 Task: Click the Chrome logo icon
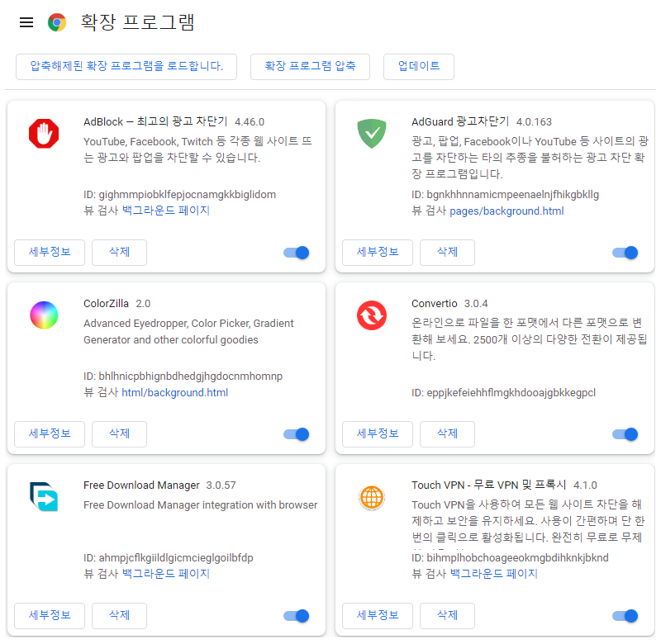57,22
